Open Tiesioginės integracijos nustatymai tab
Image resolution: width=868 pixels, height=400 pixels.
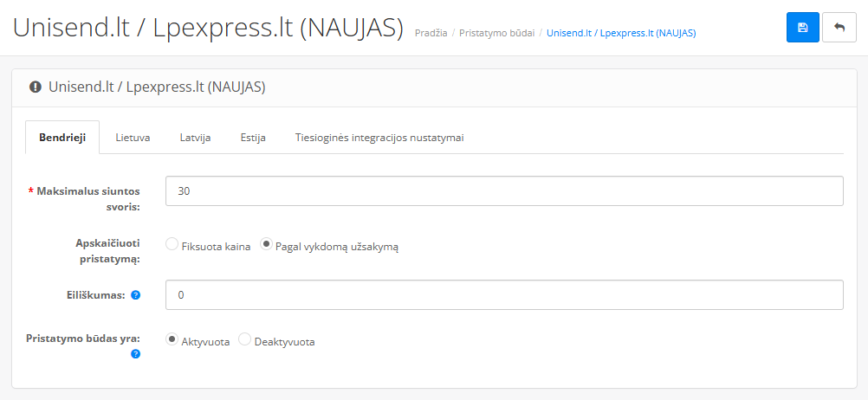coord(379,138)
